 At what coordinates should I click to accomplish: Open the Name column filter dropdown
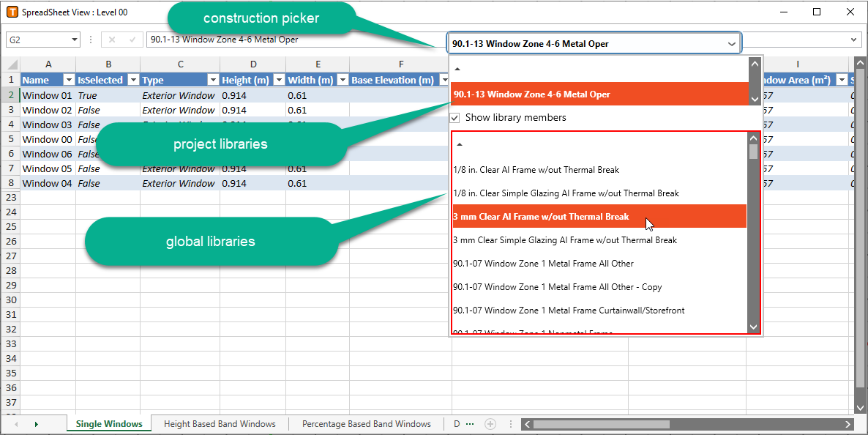(69, 80)
